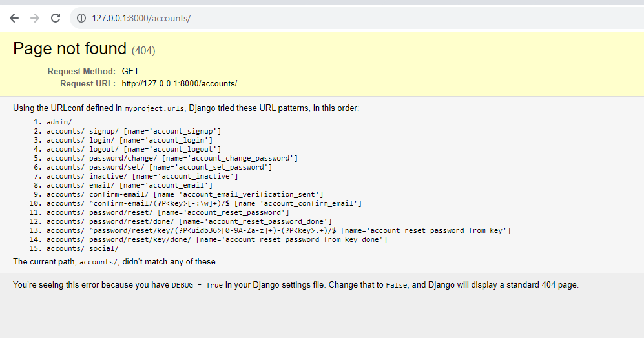
Task: Click the accounts/ social/ pattern entry
Action: [82, 248]
